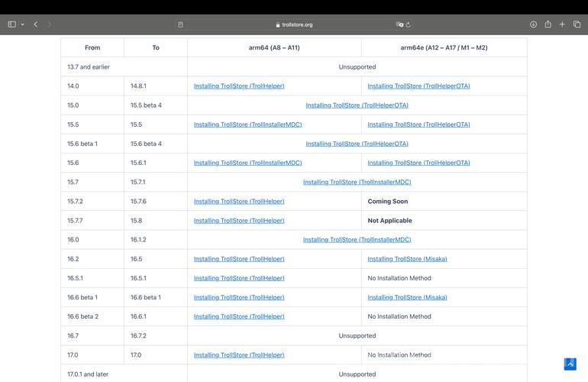Go back to the previous page

click(36, 24)
